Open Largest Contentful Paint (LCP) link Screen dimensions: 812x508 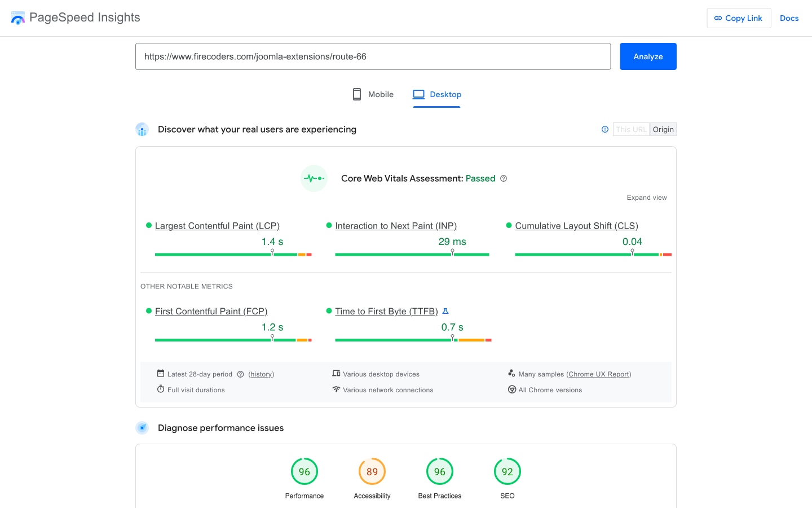(217, 226)
